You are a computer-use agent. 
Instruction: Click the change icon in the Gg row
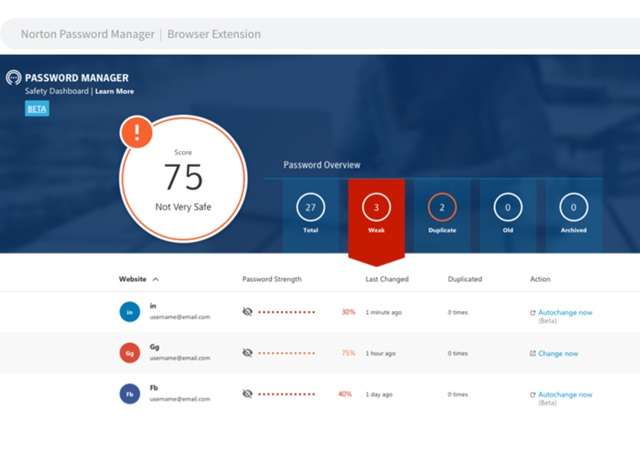pyautogui.click(x=533, y=353)
